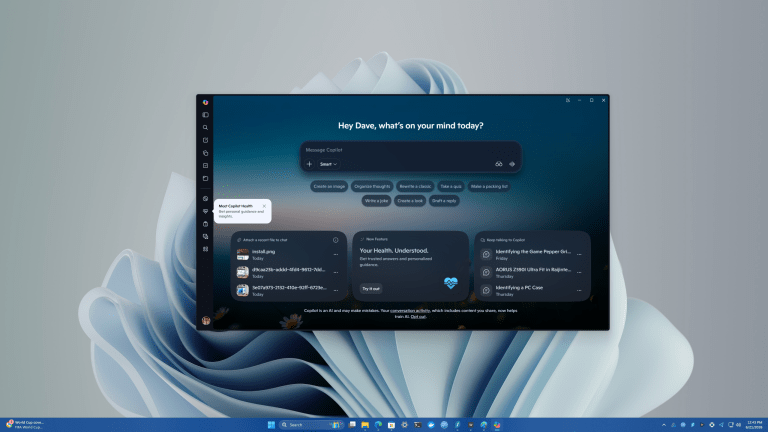Select the Write a joke suggestion

(376, 200)
